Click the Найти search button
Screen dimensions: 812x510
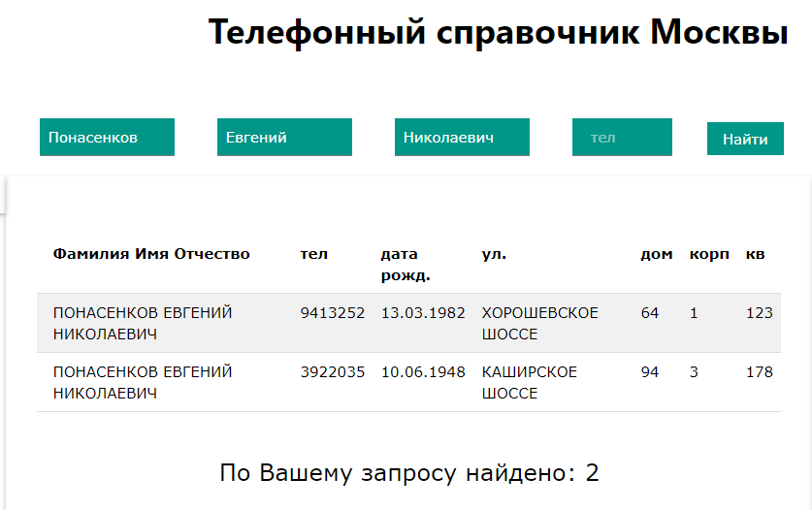coord(745,139)
